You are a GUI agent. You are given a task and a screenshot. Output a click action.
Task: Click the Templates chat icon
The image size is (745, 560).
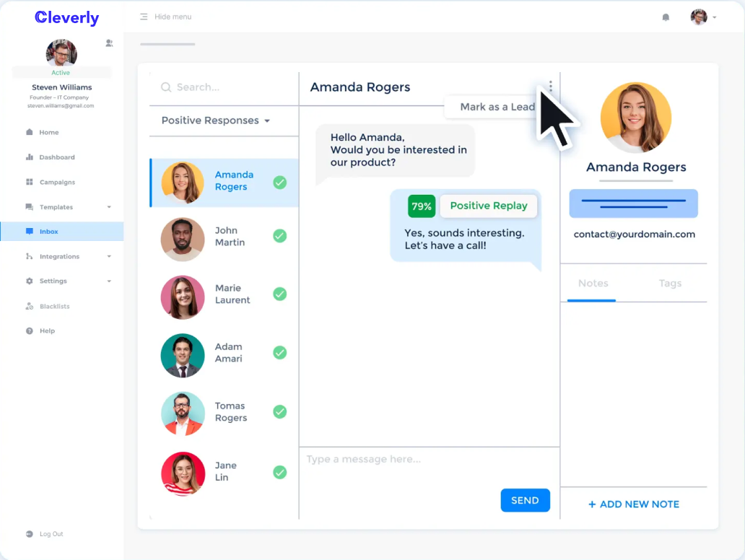pyautogui.click(x=30, y=207)
